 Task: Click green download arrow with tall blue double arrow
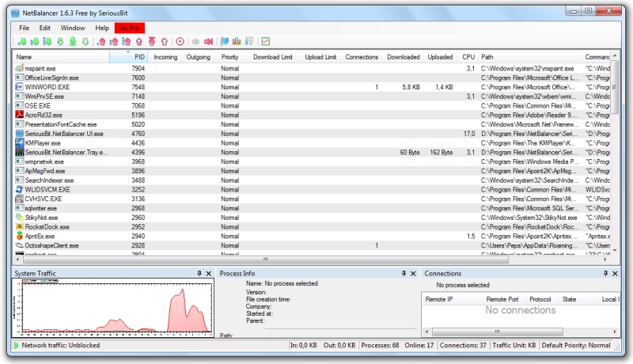click(47, 42)
